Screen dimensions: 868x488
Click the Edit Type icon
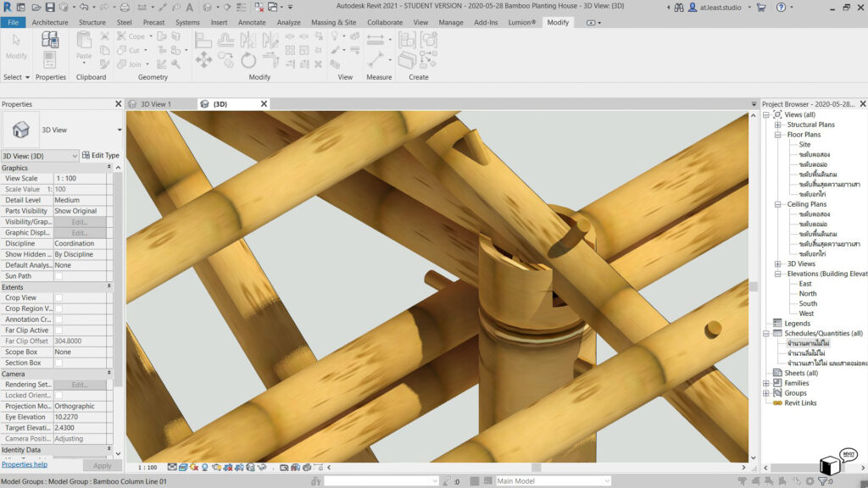click(x=86, y=156)
